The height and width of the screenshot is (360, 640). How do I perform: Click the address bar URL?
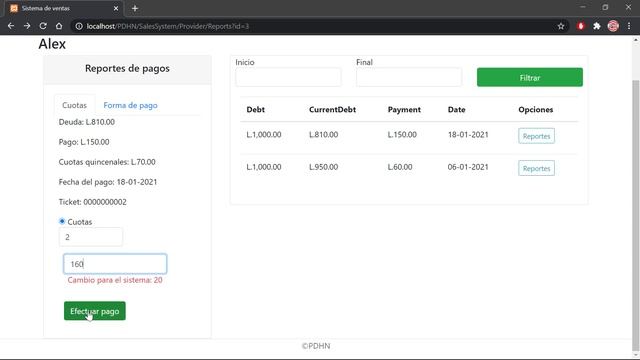point(168,26)
